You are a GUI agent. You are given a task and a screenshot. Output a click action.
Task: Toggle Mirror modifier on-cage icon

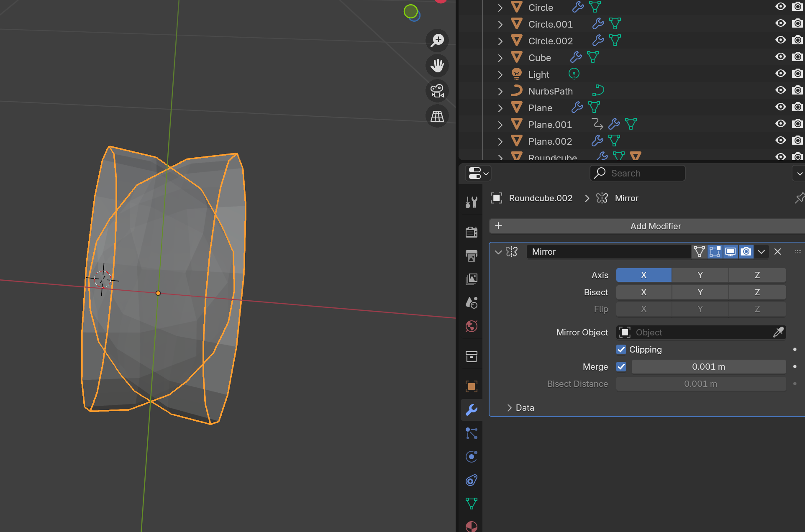(699, 252)
